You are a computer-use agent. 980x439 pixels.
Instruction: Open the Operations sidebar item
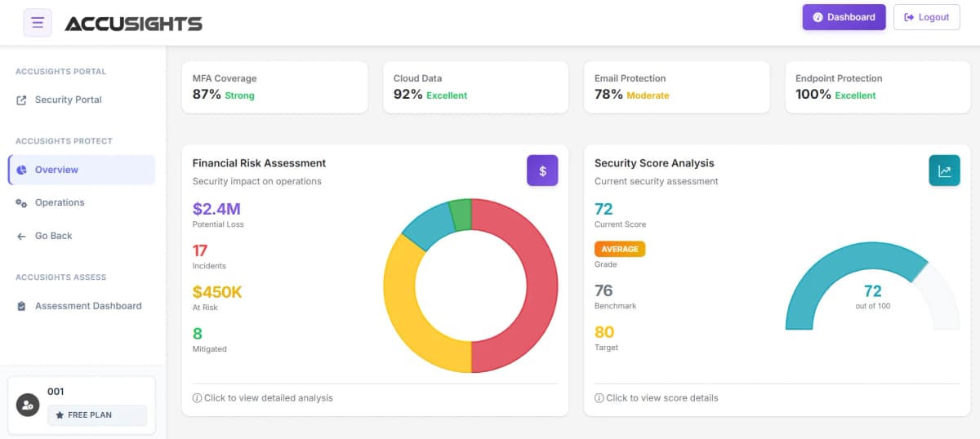[x=60, y=203]
